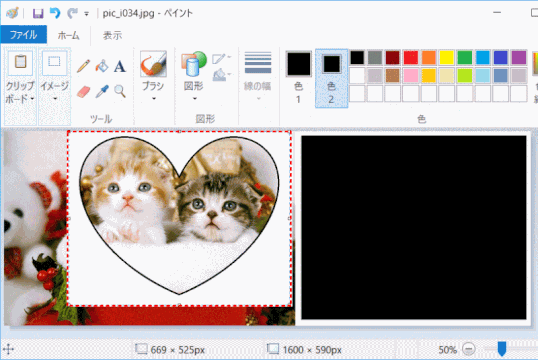This screenshot has height=360, width=538.
Task: Pick the white palette swatch
Action: click(357, 76)
